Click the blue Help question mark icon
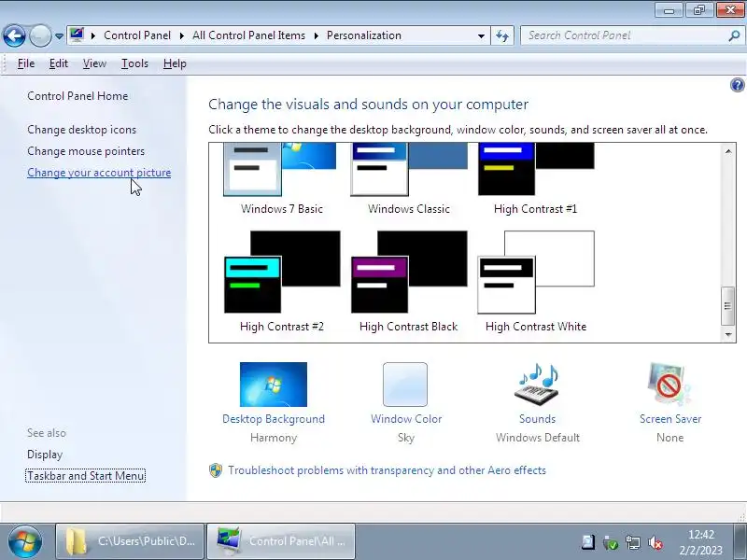This screenshot has width=747, height=560. (737, 85)
